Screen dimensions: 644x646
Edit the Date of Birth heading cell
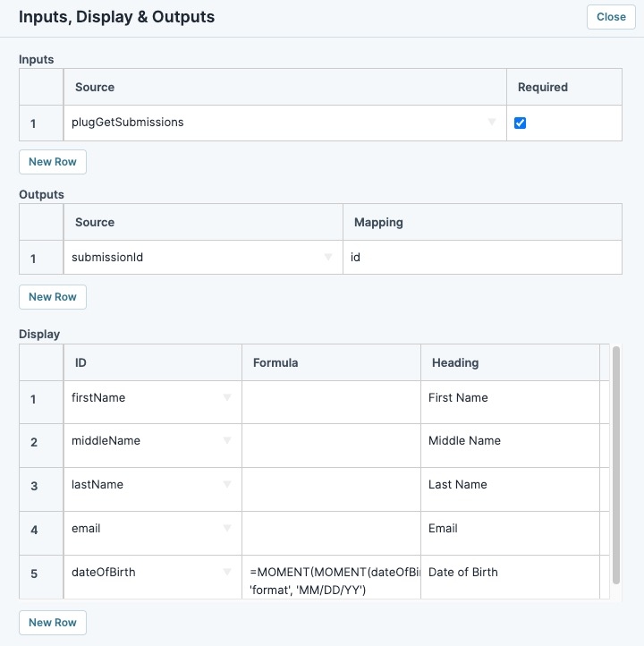coord(510,577)
